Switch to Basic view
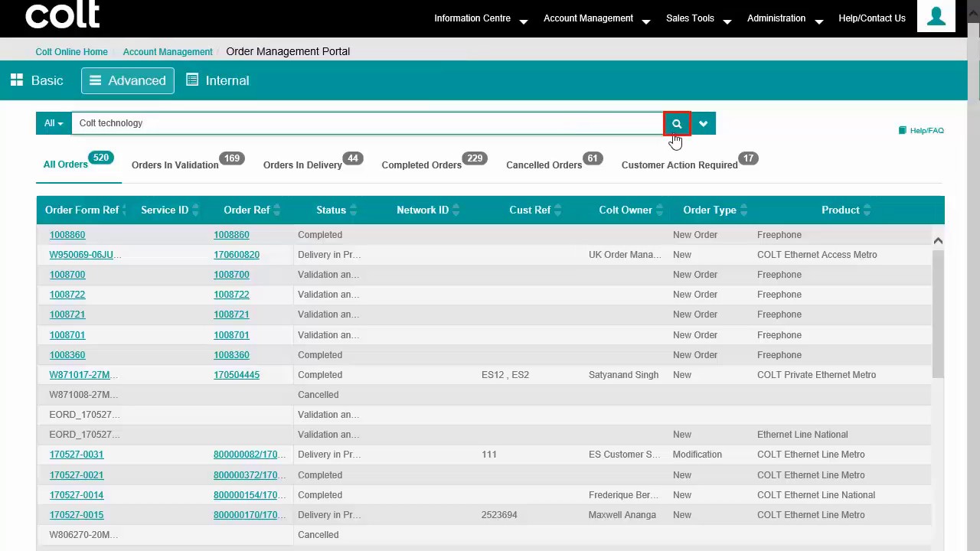Image resolution: width=980 pixels, height=551 pixels. [x=37, y=80]
